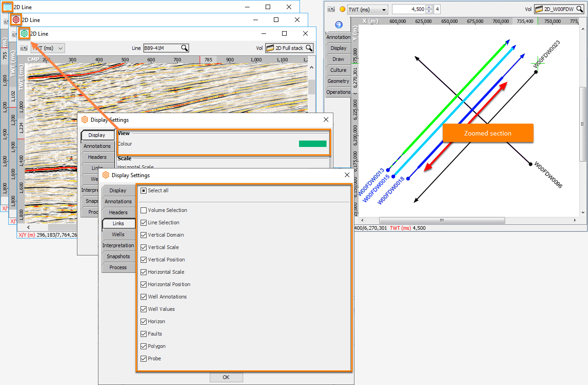Click the camera snapshot icon in the map view
588x385 pixels.
331,9
